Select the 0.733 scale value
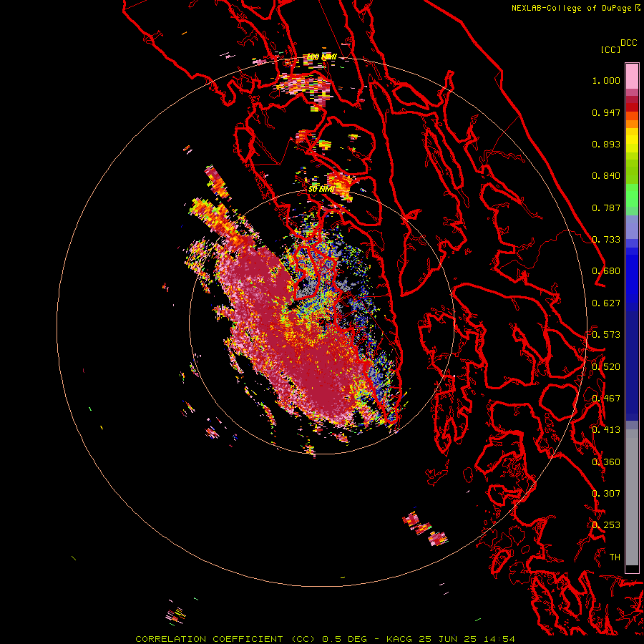This screenshot has height=644, width=644. pyautogui.click(x=606, y=240)
